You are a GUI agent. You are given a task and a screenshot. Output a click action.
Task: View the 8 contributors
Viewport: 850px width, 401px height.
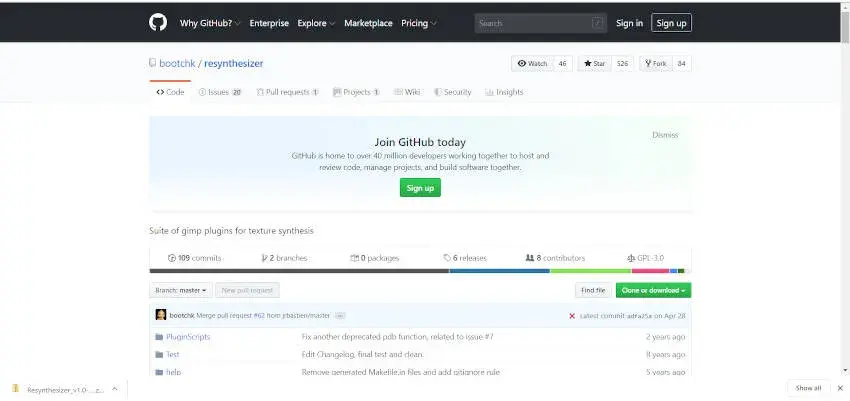tap(555, 258)
